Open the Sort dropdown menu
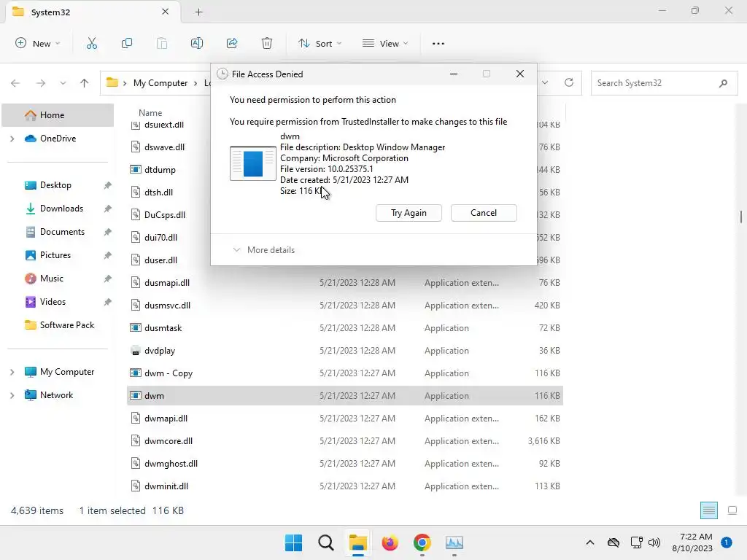 coord(320,43)
